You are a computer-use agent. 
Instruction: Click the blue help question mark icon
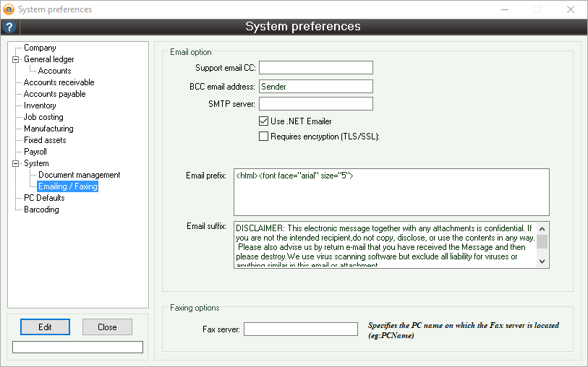click(9, 27)
